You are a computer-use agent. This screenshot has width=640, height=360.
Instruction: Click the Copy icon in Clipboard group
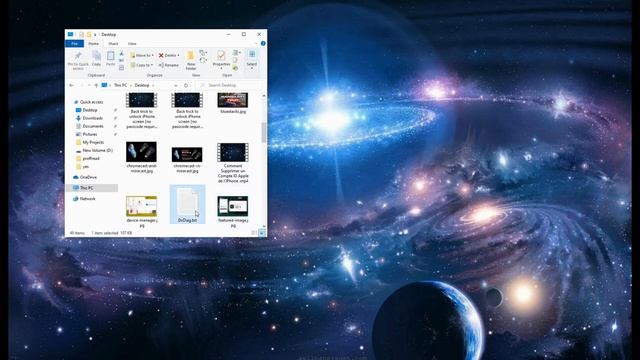pos(96,56)
